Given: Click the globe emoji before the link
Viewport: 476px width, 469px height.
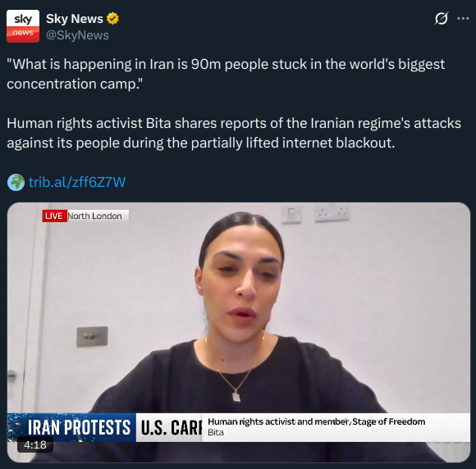Looking at the screenshot, I should point(16,182).
